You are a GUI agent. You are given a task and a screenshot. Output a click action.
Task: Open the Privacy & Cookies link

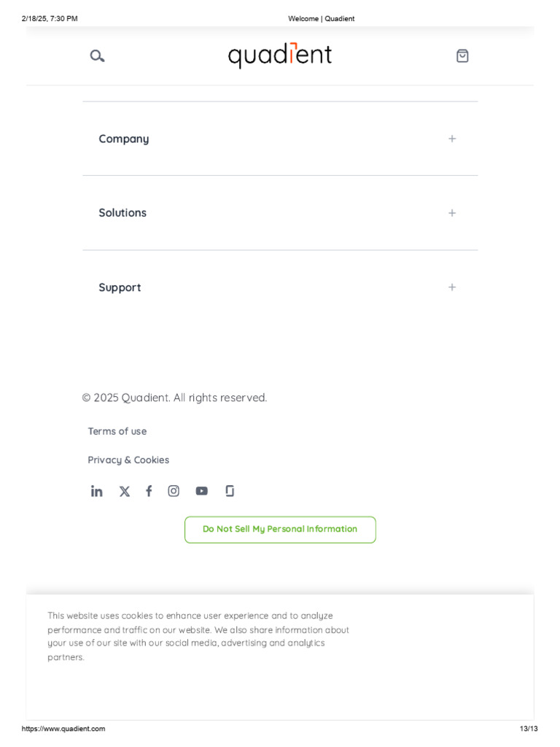(x=128, y=460)
